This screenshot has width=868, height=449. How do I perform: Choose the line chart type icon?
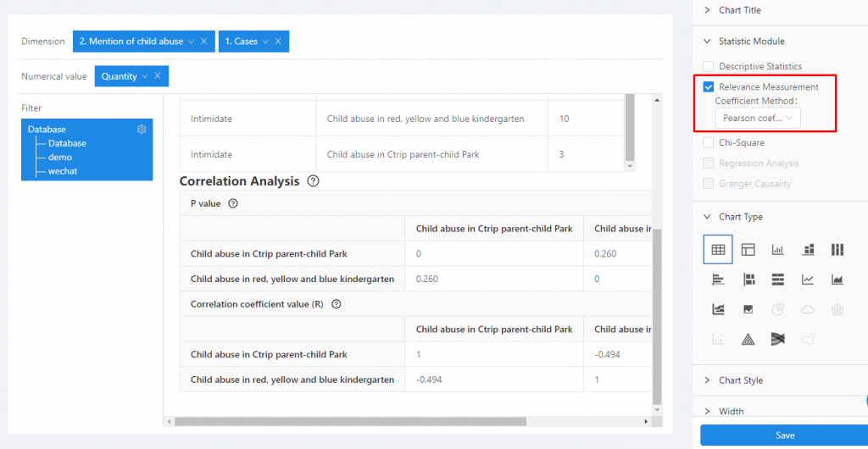coord(808,280)
